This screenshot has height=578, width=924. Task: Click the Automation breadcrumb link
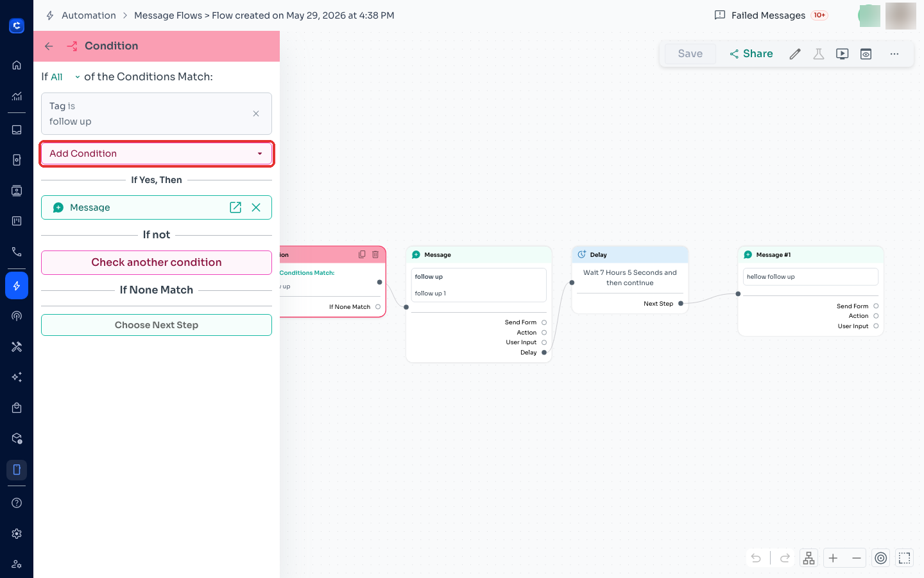(x=89, y=15)
